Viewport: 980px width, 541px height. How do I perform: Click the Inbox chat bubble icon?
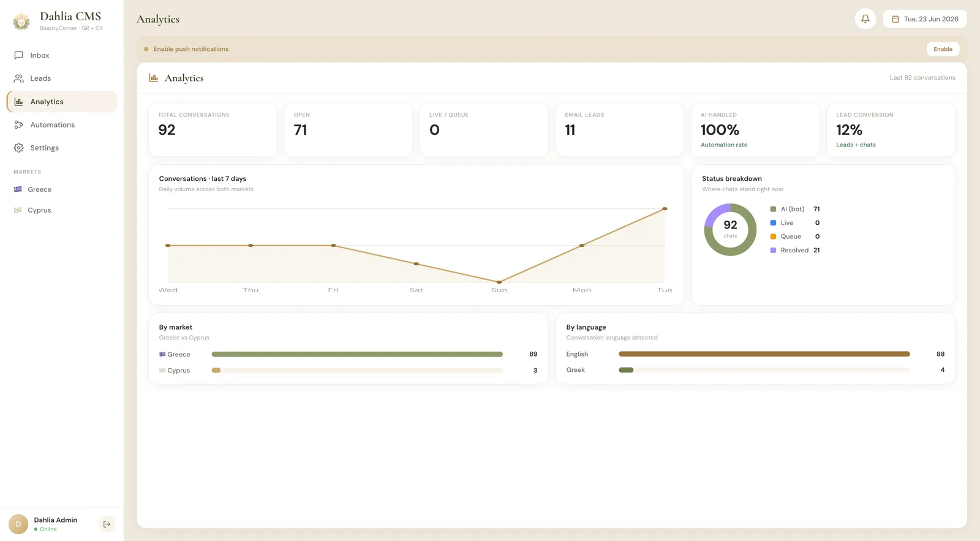point(19,55)
